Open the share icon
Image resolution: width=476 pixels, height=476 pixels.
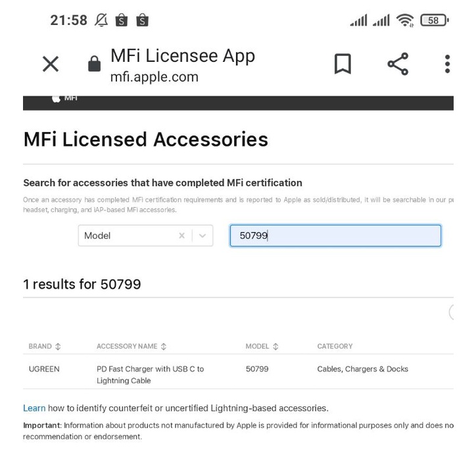398,64
